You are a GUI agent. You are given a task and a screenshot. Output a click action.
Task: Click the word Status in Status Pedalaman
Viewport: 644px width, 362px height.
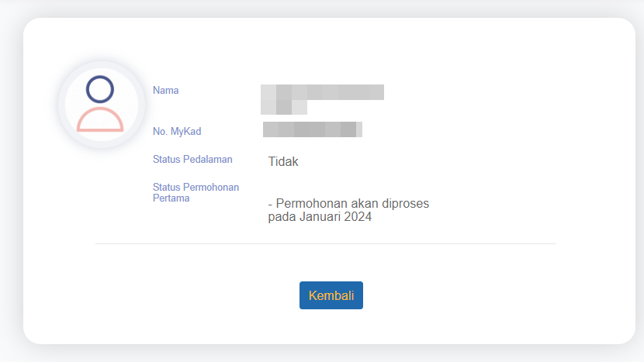[x=166, y=160]
